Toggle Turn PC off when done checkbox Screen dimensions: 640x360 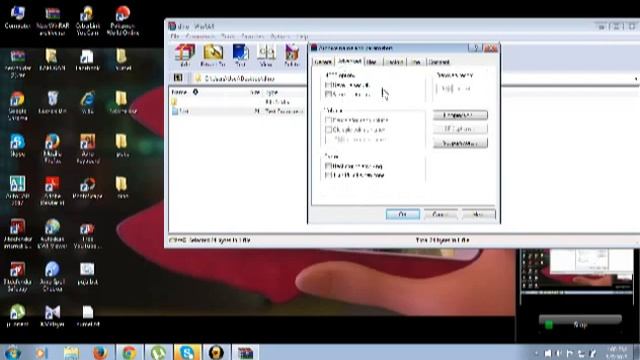point(328,175)
